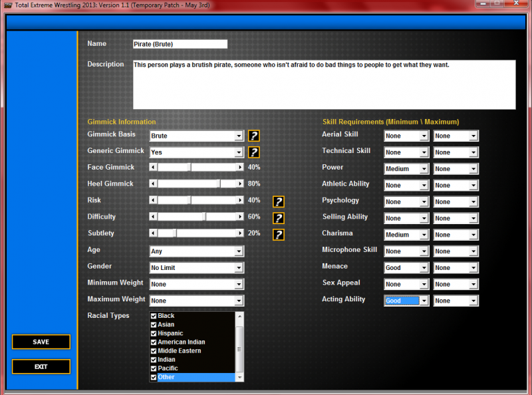This screenshot has height=395, width=532.
Task: Open help for Difficulty setting
Action: [279, 218]
